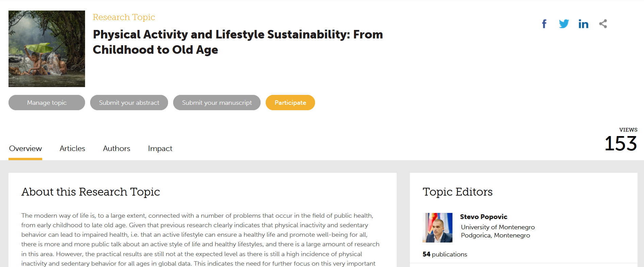Share topic on LinkedIn
644x267 pixels.
point(583,24)
